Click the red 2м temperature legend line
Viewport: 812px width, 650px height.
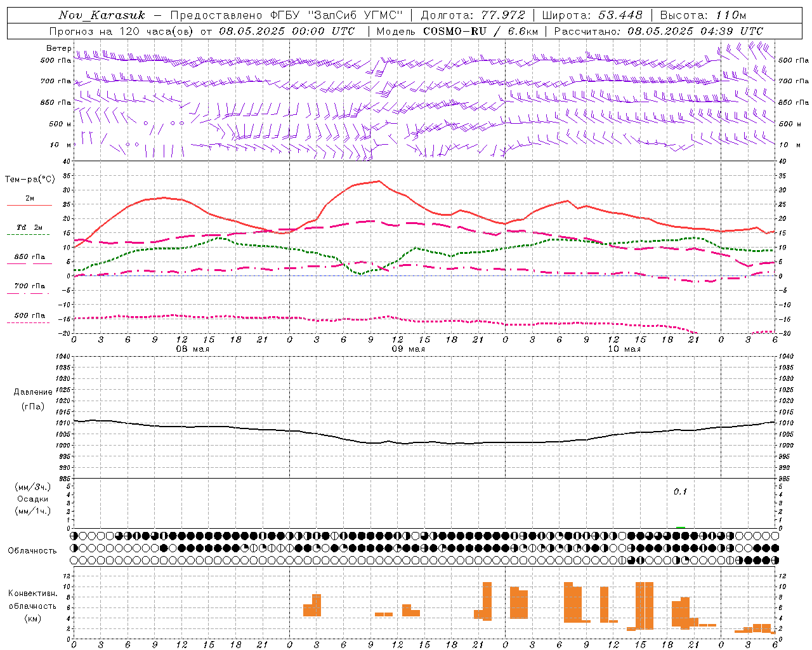(x=29, y=205)
